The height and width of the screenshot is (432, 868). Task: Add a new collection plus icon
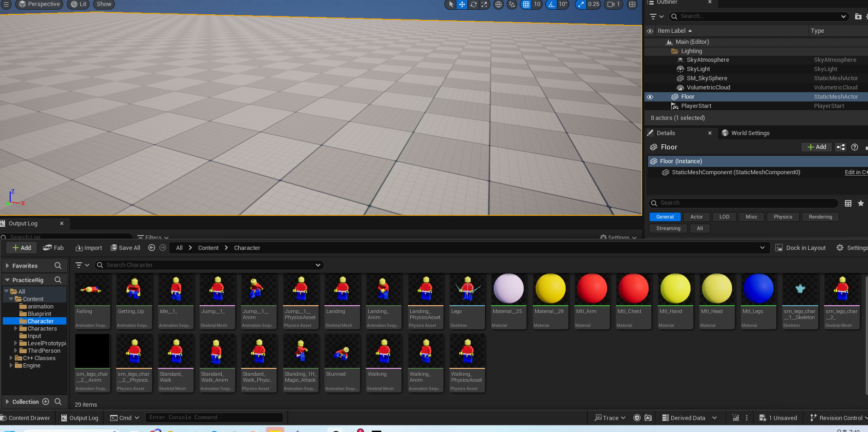[46, 402]
